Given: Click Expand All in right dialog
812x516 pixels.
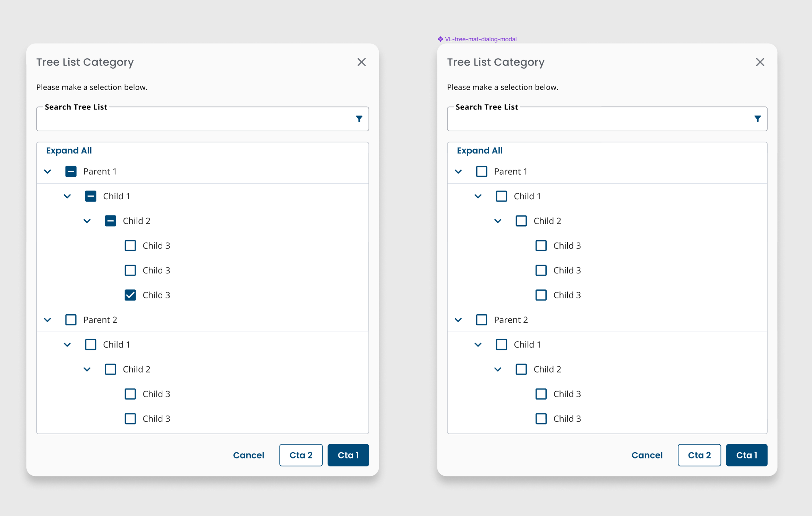Looking at the screenshot, I should click(479, 150).
